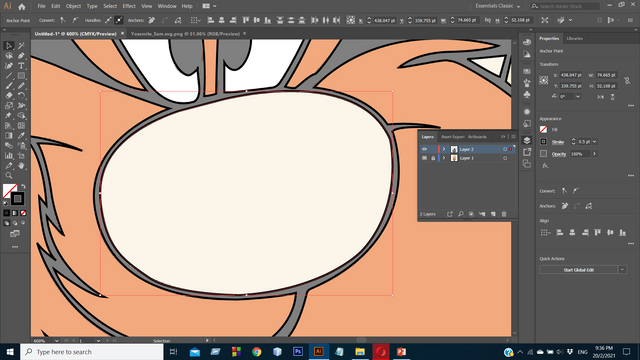Open the zoom level dropdown at 600%

pos(56,340)
